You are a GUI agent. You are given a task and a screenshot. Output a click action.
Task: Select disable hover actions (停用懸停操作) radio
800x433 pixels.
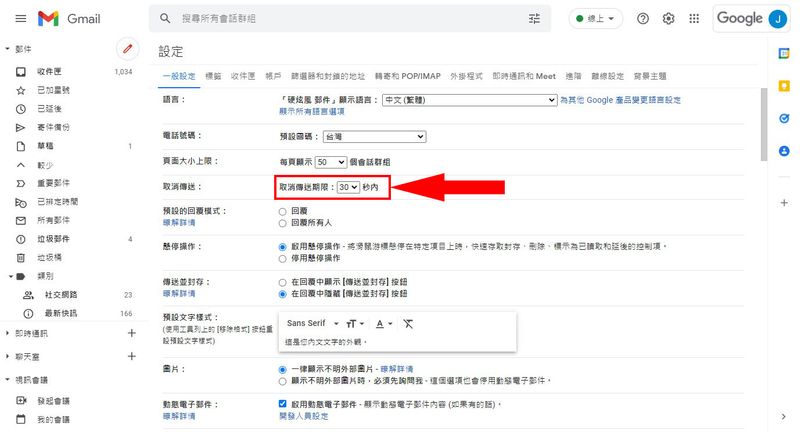[283, 259]
